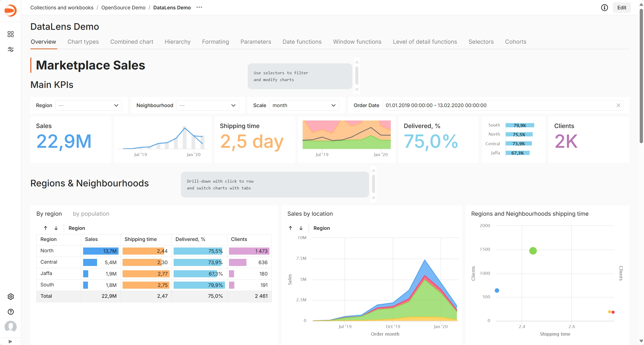644x345 pixels.
Task: Click the 22,9M Sales indicator
Action: coord(64,141)
